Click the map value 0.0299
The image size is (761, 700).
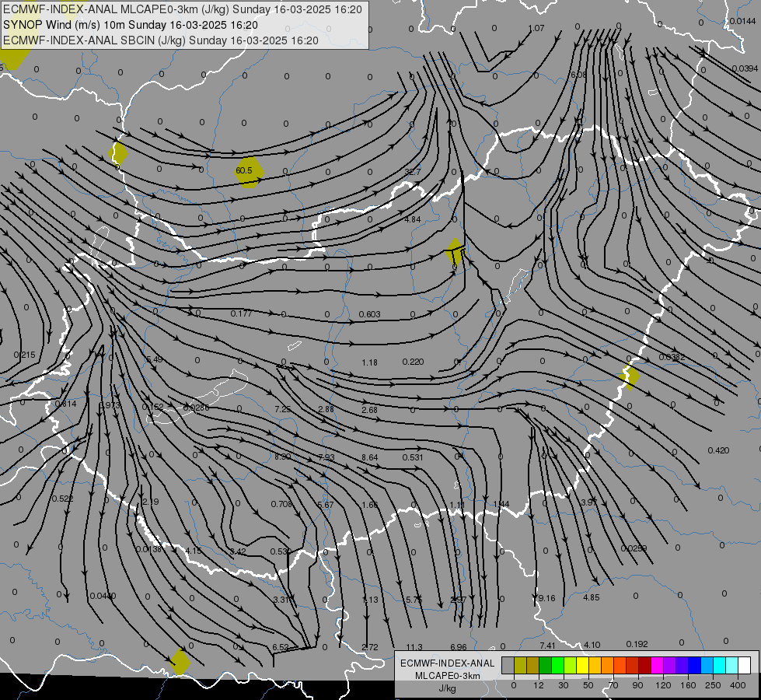pos(634,548)
